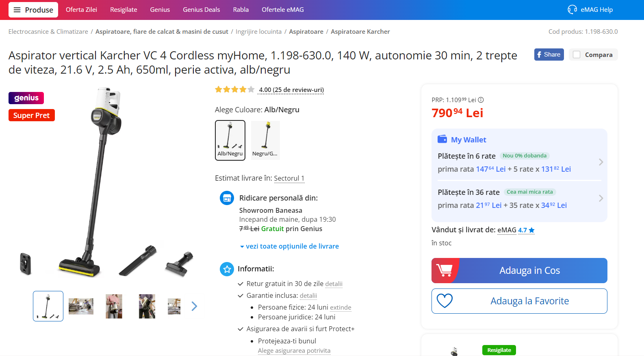Expand vezi toate optiunile de livrare

[x=289, y=246]
